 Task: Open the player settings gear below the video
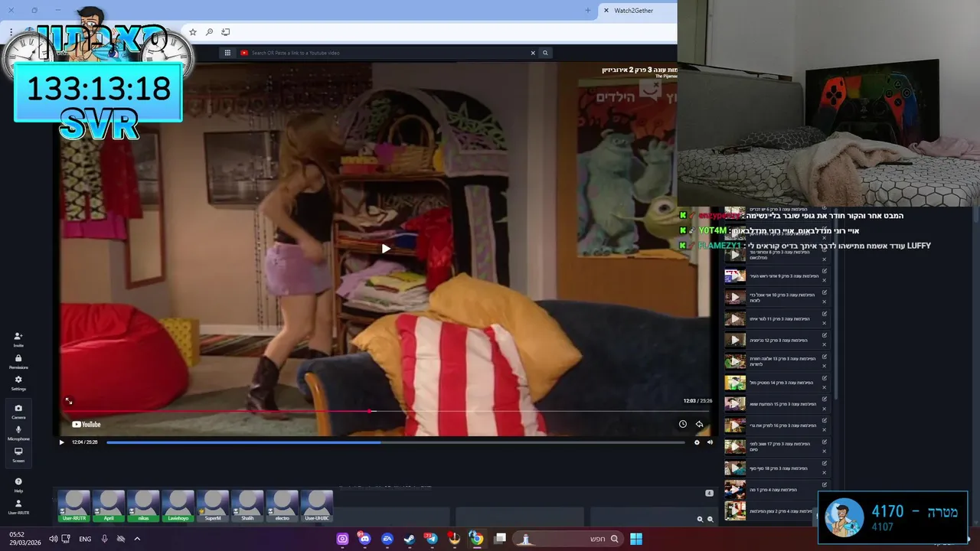tap(697, 442)
